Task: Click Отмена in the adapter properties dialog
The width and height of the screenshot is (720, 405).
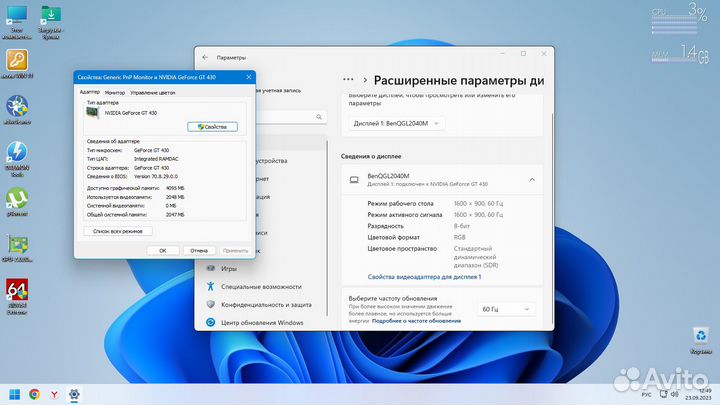Action: click(199, 250)
